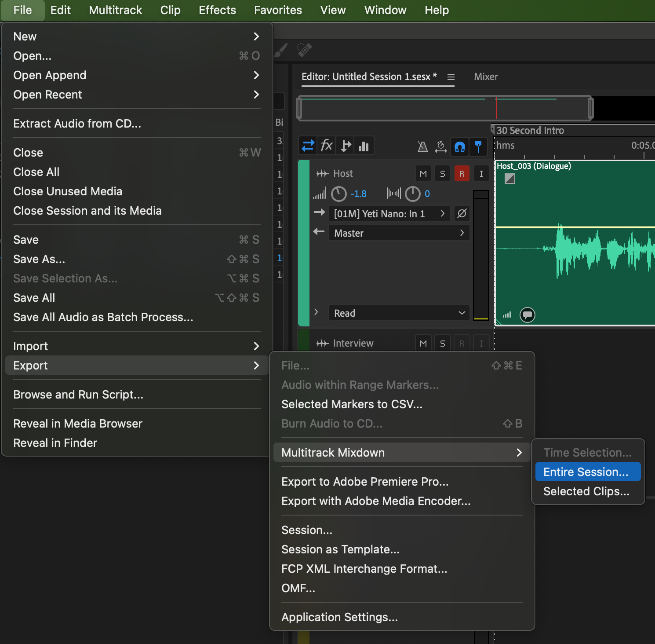This screenshot has height=644, width=655.
Task: Click Save All in the File menu
Action: tap(34, 298)
